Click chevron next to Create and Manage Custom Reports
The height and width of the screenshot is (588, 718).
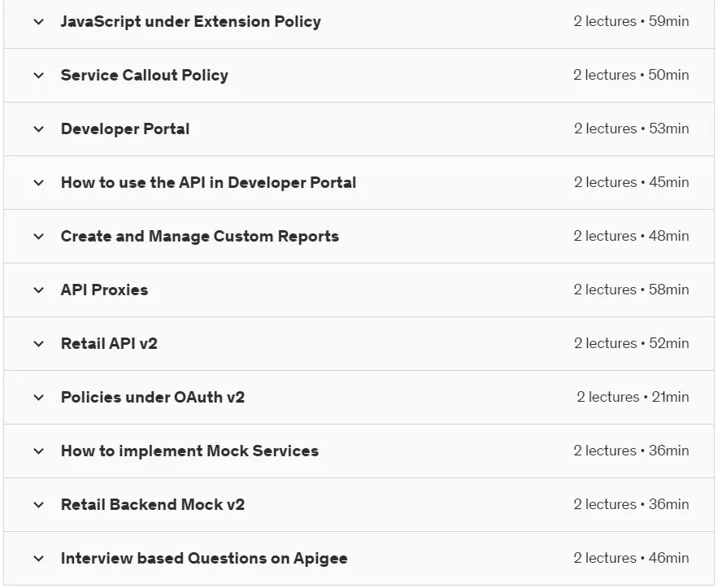[39, 237]
